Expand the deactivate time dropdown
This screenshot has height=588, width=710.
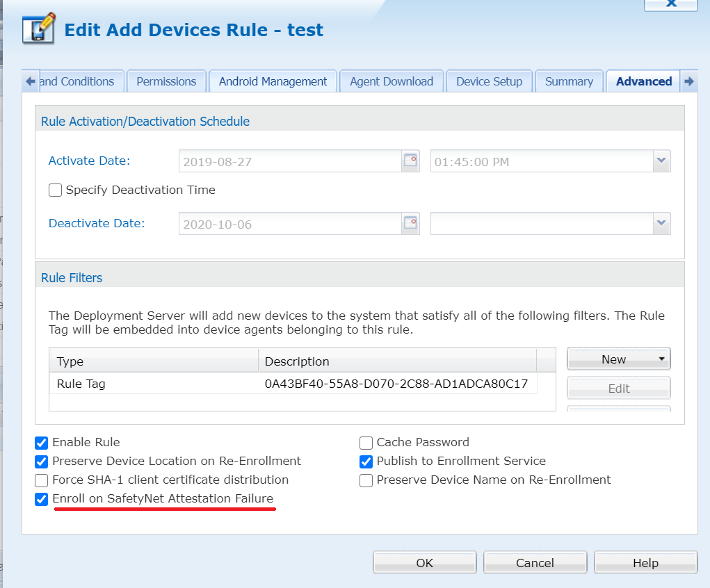661,224
